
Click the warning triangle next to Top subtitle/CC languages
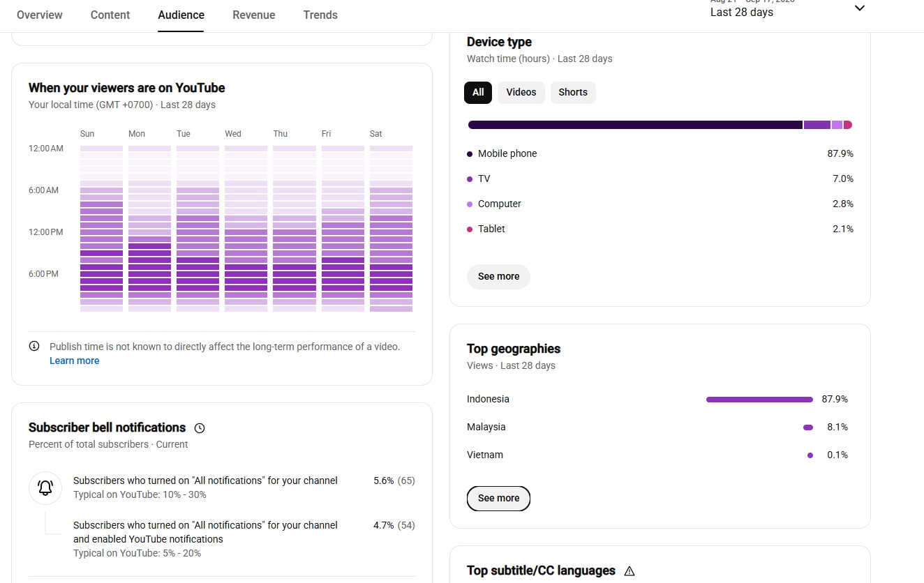click(629, 571)
